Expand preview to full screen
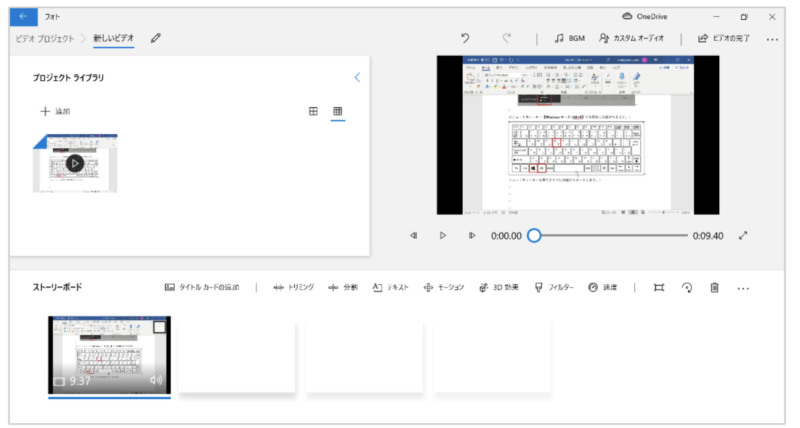 pyautogui.click(x=743, y=236)
